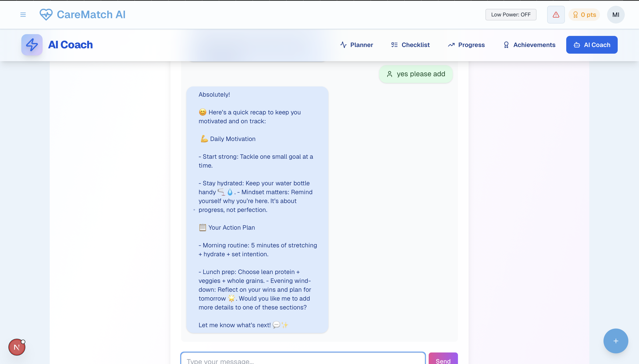The width and height of the screenshot is (639, 364).
Task: Go to the Achievements tab
Action: [529, 45]
